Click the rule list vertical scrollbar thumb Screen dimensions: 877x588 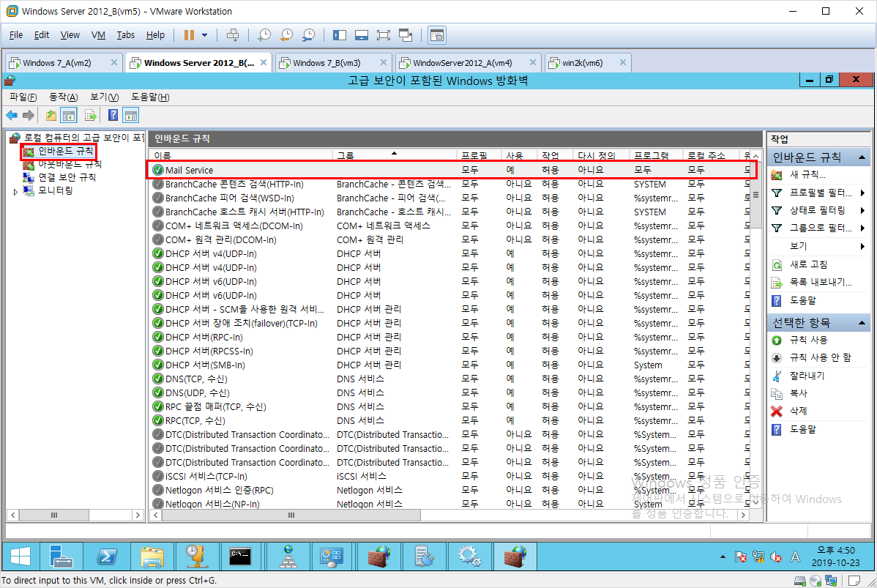tap(755, 195)
